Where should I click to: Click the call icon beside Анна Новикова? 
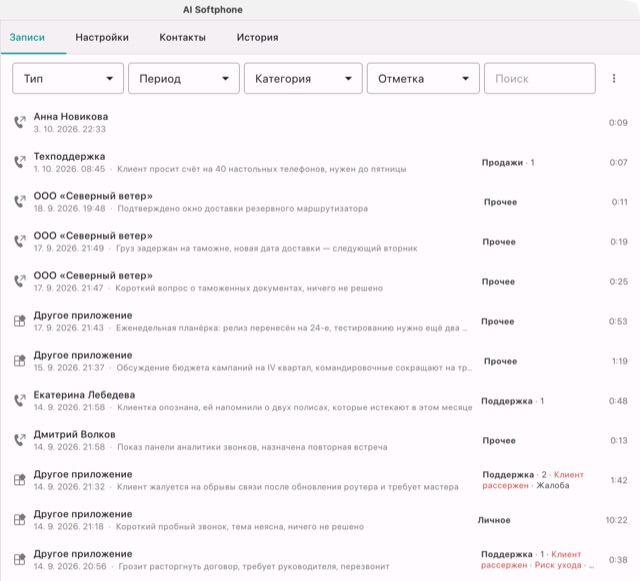20,122
